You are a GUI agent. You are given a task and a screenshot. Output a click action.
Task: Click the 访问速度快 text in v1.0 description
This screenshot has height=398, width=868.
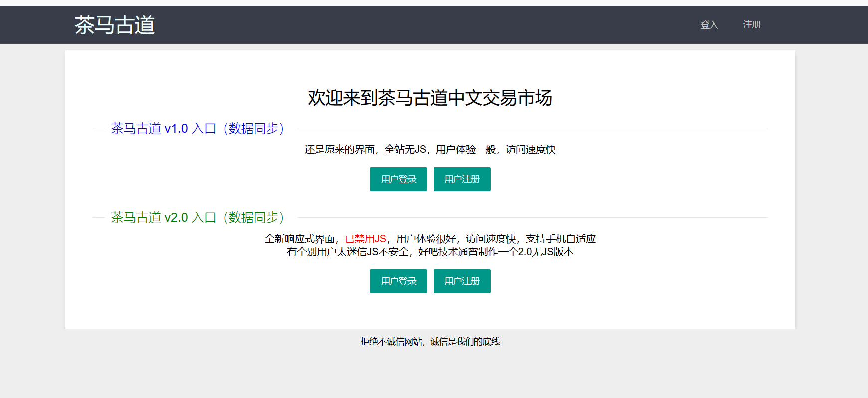click(530, 150)
